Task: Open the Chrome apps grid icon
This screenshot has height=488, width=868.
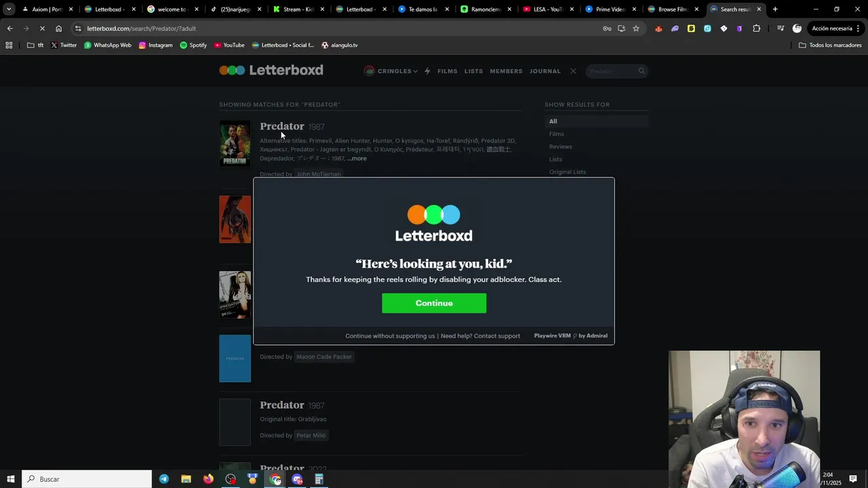Action: coord(9,45)
